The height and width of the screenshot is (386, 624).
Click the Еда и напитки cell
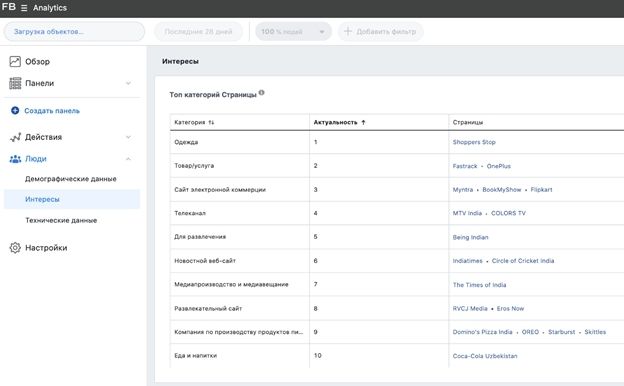(240, 355)
